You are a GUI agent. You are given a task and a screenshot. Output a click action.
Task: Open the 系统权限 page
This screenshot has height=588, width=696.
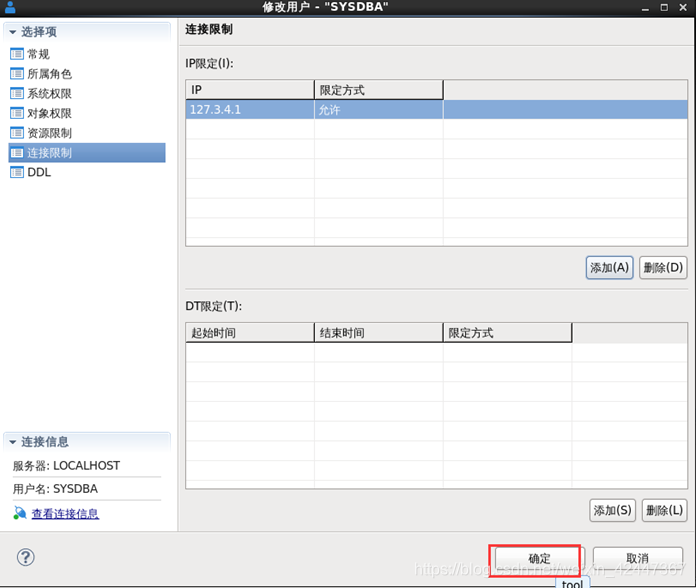49,94
